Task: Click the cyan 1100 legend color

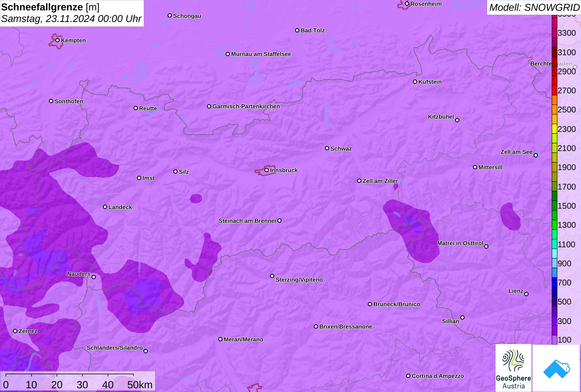Action: (554, 244)
